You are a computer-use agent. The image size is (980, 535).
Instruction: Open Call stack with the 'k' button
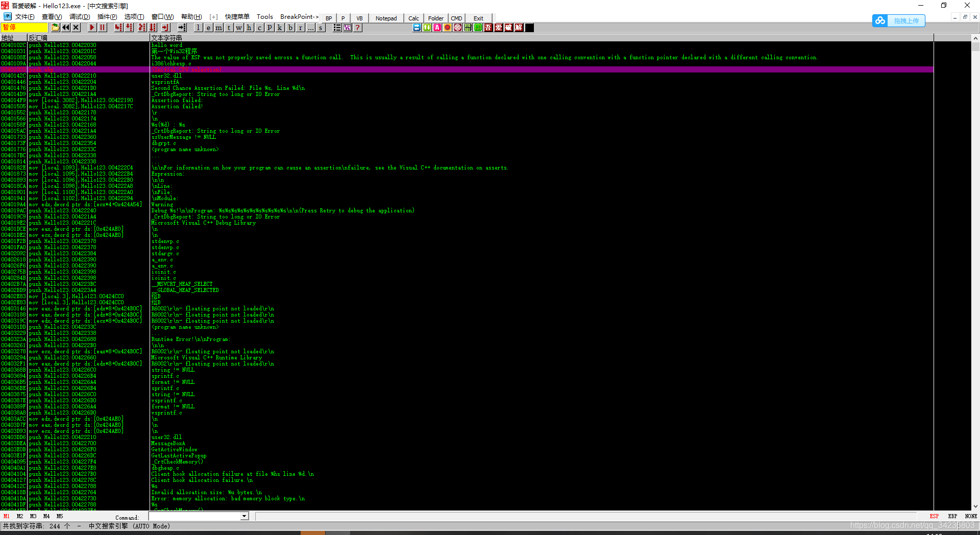[280, 28]
